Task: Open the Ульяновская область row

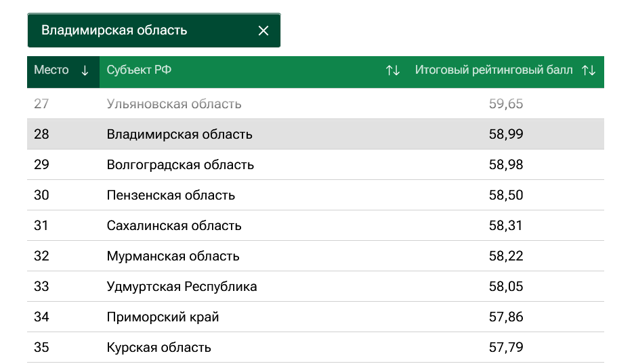Action: pos(316,104)
